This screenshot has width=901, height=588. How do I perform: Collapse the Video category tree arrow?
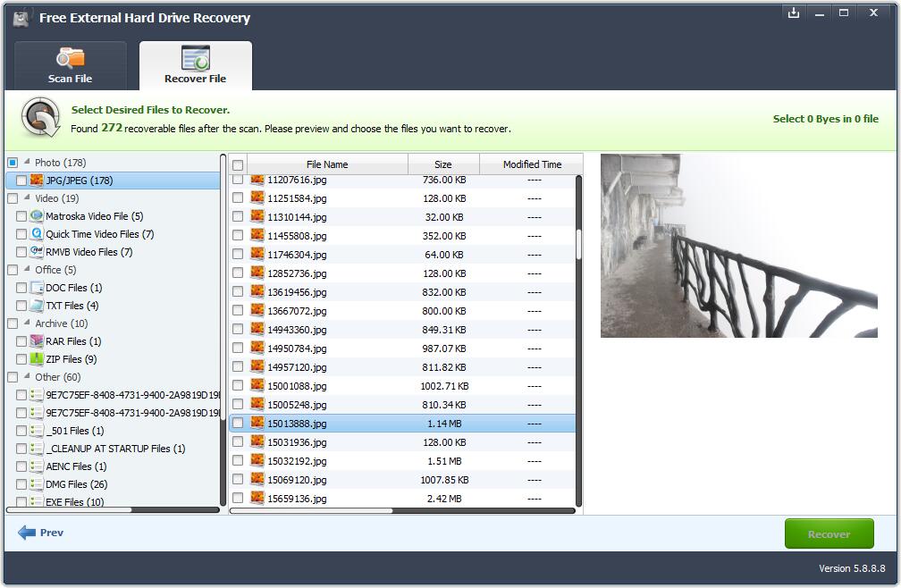coord(27,197)
